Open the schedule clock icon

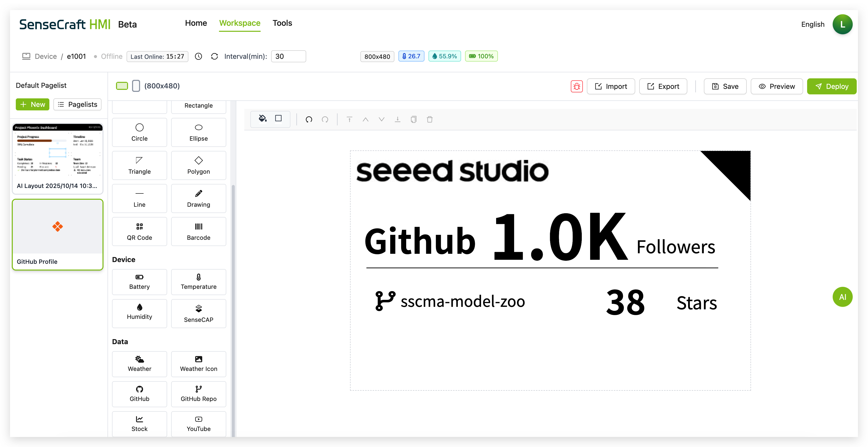click(198, 56)
